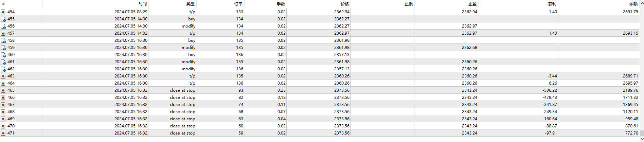Click the take-profit icon on row 454

pyautogui.click(x=3, y=12)
